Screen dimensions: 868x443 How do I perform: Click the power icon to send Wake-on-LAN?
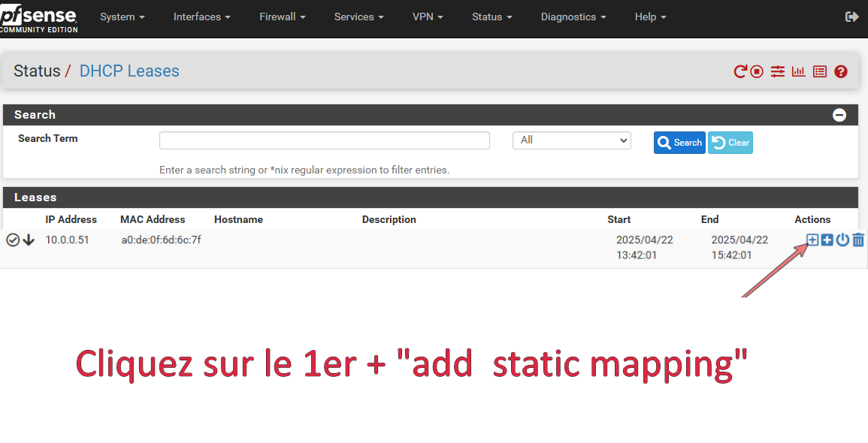point(842,240)
